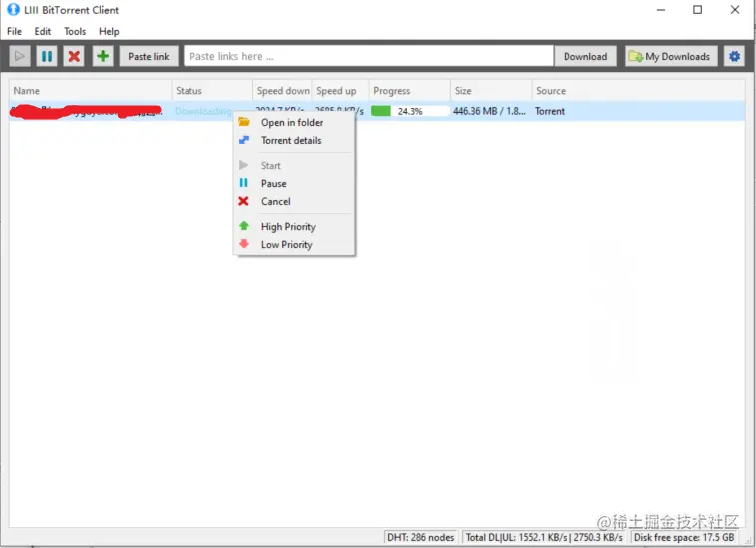Open the Help menu
The width and height of the screenshot is (756, 548).
click(x=109, y=31)
